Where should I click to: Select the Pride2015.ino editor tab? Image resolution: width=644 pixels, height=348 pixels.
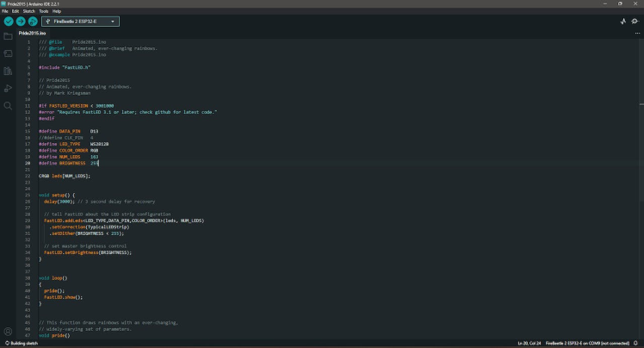point(32,33)
